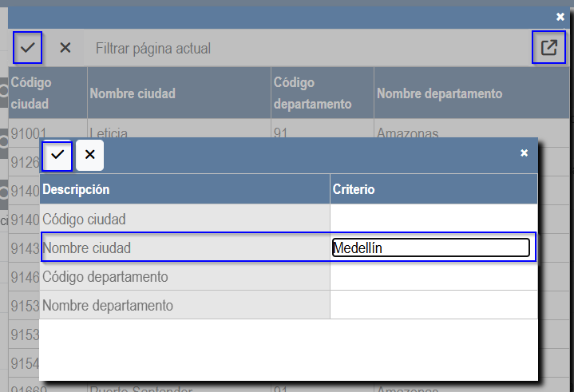Viewport: 574px width, 392px height.
Task: Cancel criteria with inner dialog X icon
Action: tap(90, 155)
